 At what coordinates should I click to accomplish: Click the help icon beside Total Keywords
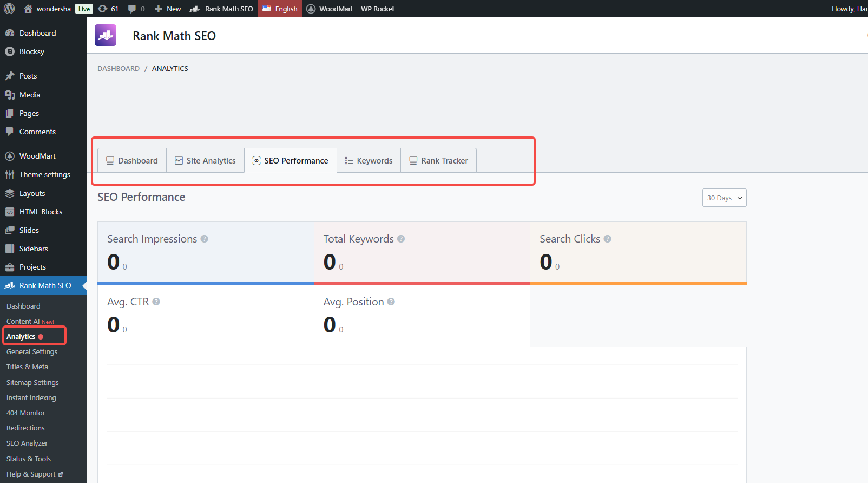(401, 239)
